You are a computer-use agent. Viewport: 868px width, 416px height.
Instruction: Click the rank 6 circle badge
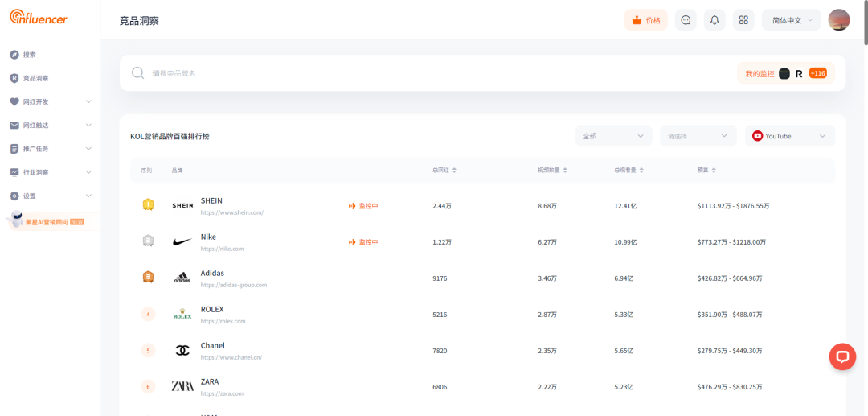pos(149,387)
